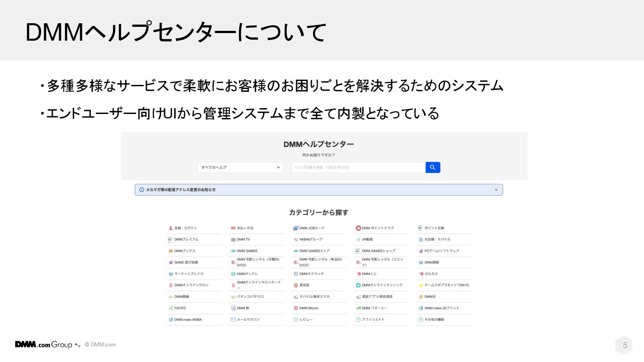Open the モバイル/格安スマホ category
Viewport: 644px width, 362px height.
point(319,296)
